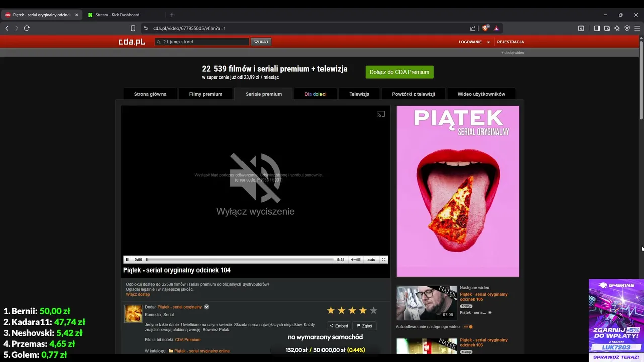Click the site settings icon in address bar
This screenshot has height=362, width=644.
pos(146,28)
